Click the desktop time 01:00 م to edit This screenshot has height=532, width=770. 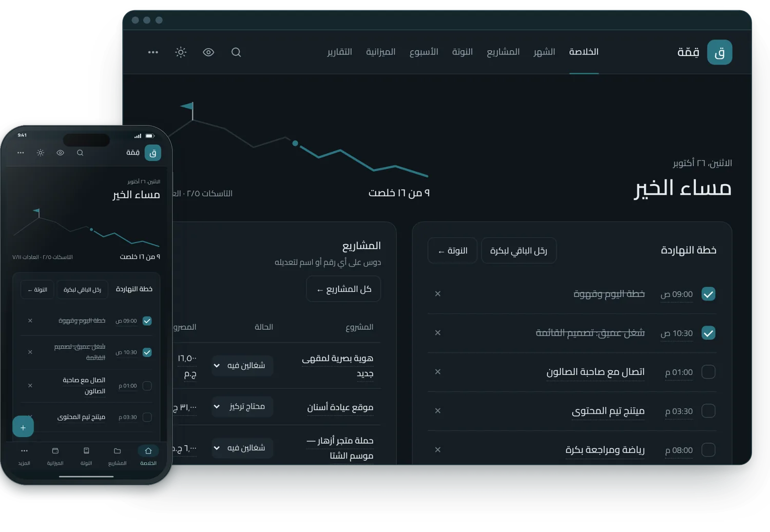(x=679, y=372)
